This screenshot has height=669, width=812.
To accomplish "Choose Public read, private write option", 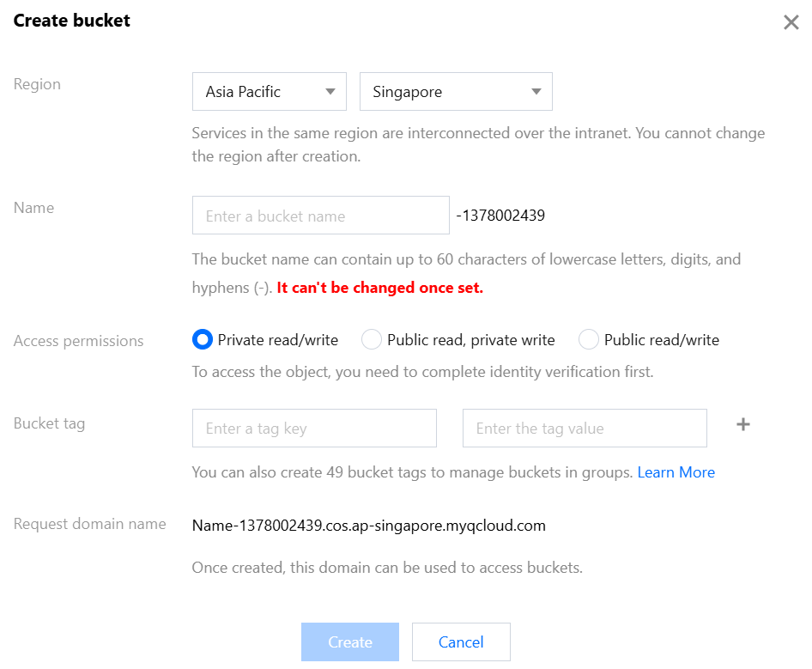I will point(372,340).
